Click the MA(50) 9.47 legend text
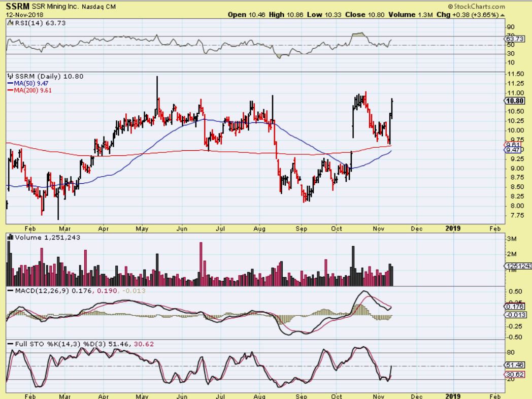532x399 pixels. [x=31, y=83]
